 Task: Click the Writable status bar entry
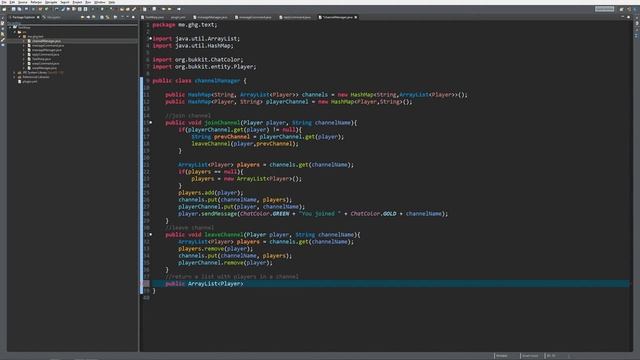coord(502,356)
